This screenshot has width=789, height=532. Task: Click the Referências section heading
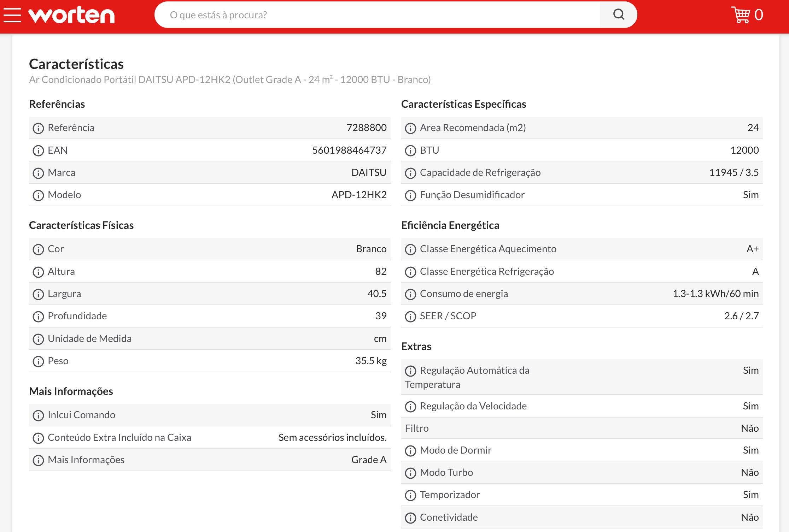[x=57, y=104]
